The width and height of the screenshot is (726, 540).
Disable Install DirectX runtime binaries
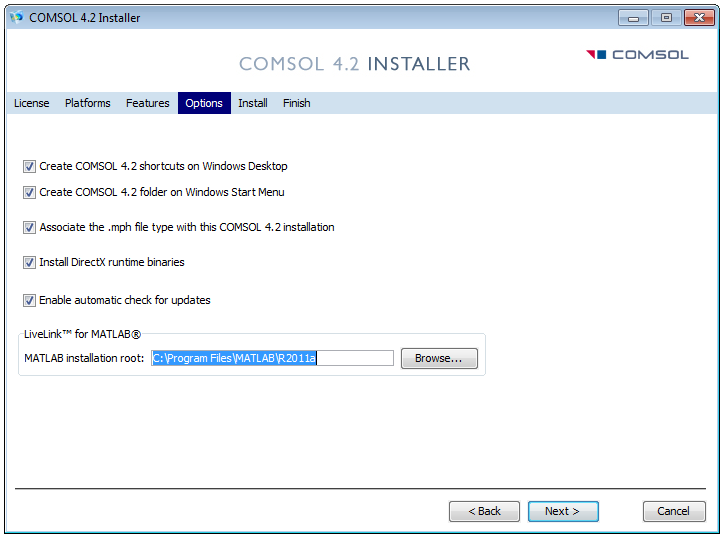coord(29,263)
